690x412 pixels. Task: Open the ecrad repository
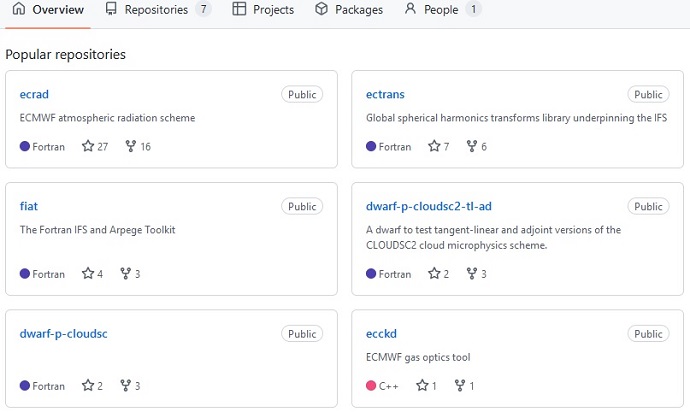[34, 94]
